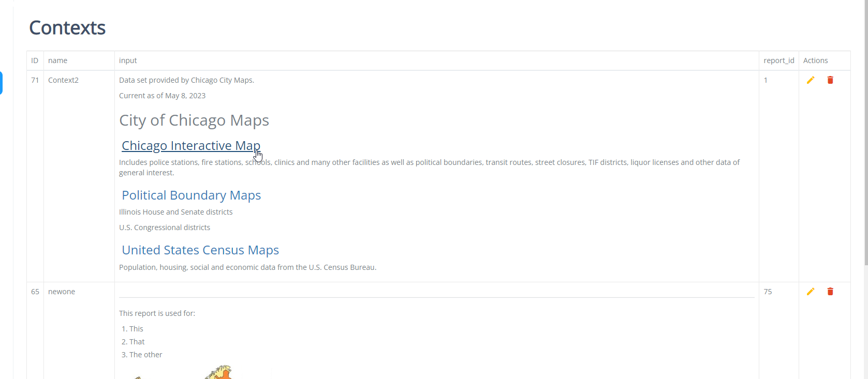Click report_id value 75

pos(768,292)
